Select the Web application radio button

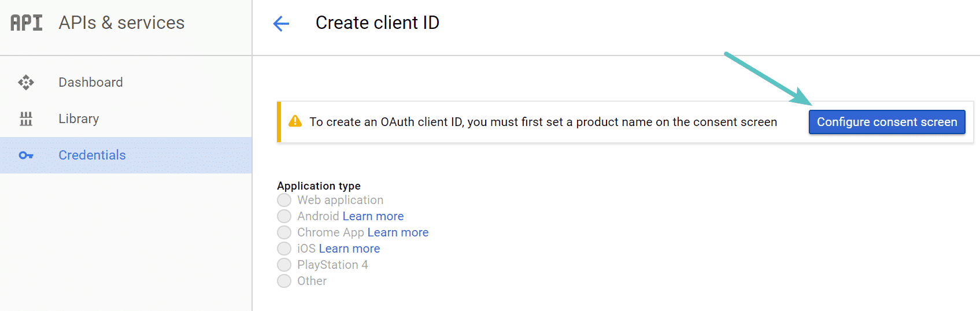(284, 200)
